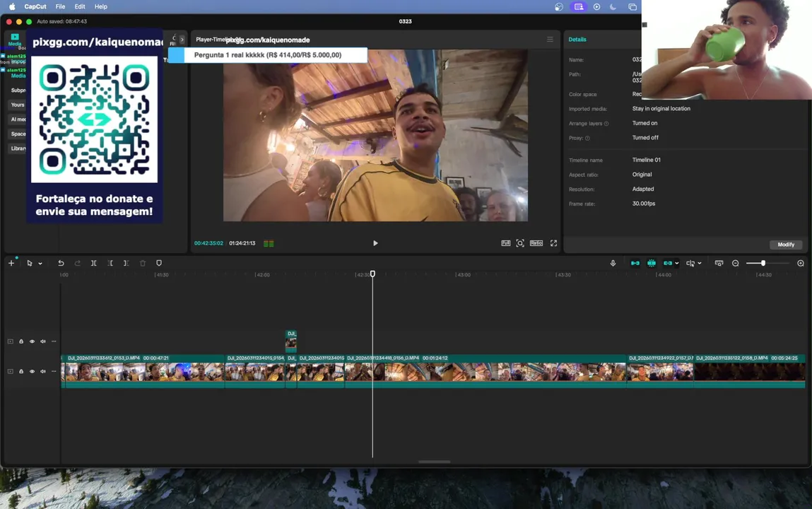Select the pointer Select tool
This screenshot has width=812, height=509.
pyautogui.click(x=30, y=263)
